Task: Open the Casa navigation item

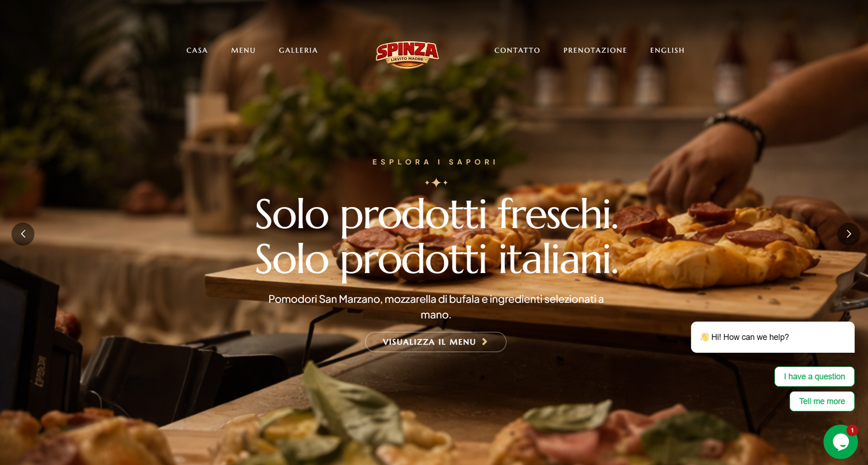Action: pyautogui.click(x=197, y=50)
